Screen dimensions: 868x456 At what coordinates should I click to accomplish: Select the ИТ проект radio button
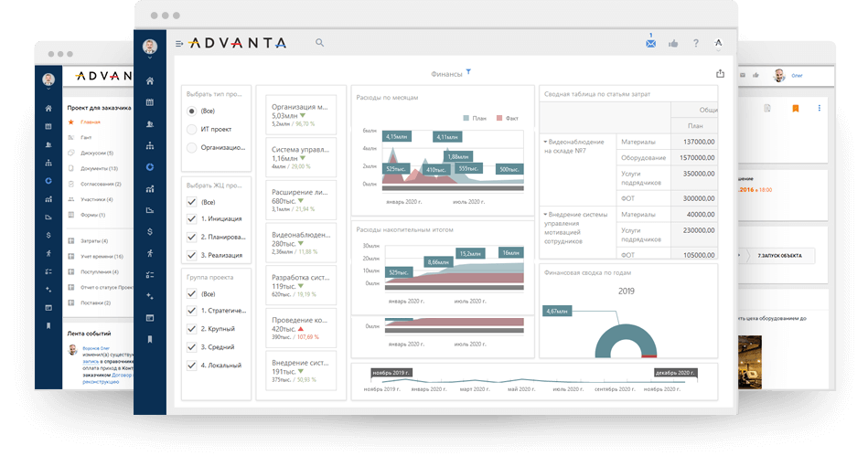coord(191,130)
